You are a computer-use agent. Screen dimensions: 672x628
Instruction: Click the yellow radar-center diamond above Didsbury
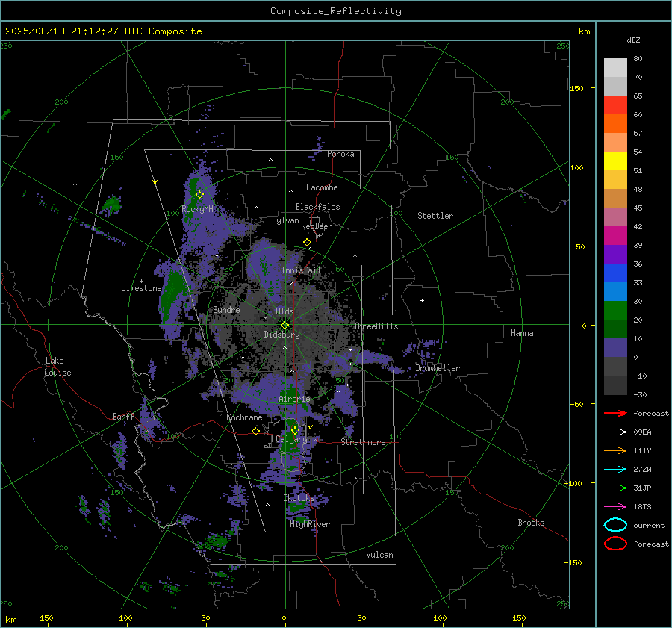coord(284,326)
